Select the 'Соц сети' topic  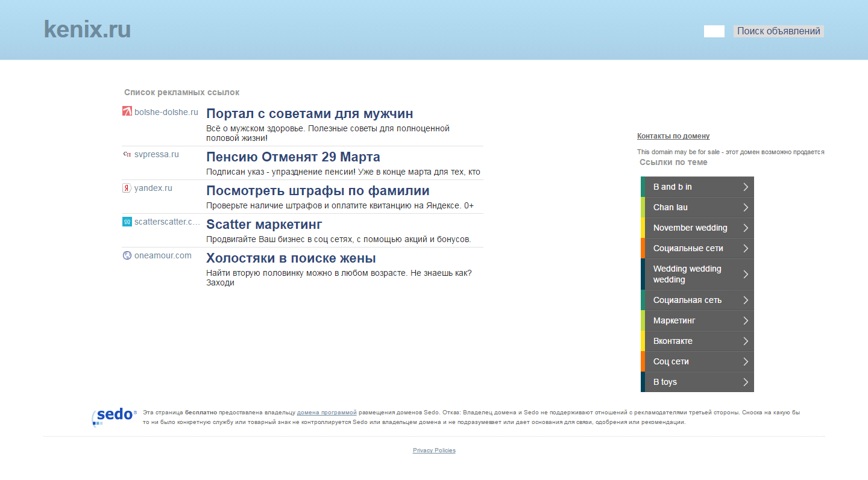pyautogui.click(x=697, y=361)
